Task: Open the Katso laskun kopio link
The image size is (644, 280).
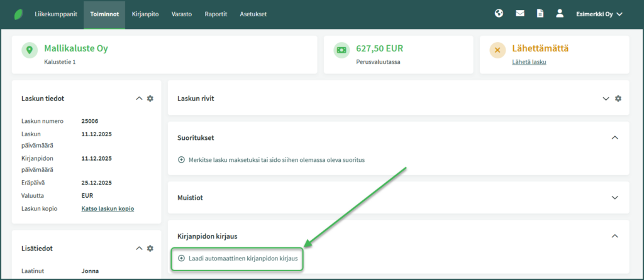Action: click(x=108, y=208)
